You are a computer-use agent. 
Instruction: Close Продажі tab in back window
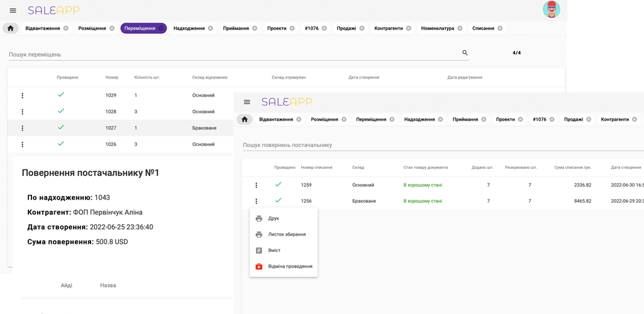click(362, 28)
